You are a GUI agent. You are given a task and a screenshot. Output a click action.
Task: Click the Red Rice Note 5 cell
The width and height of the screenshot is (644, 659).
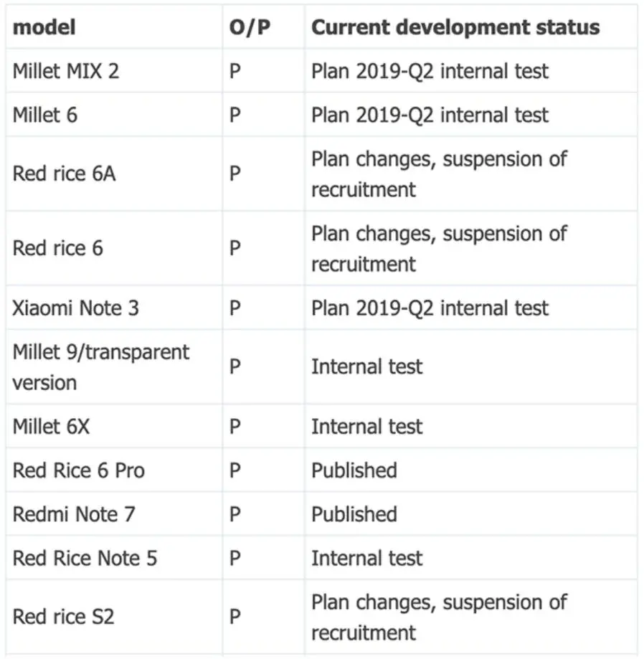pyautogui.click(x=114, y=558)
